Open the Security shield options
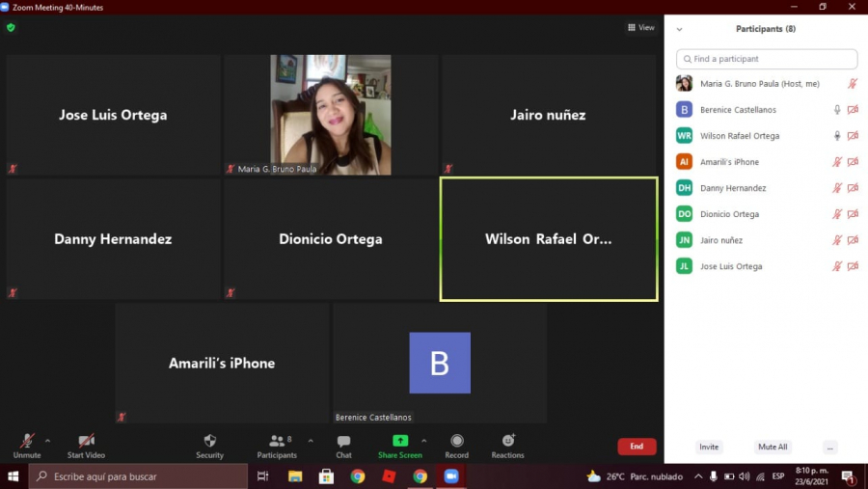 tap(209, 445)
